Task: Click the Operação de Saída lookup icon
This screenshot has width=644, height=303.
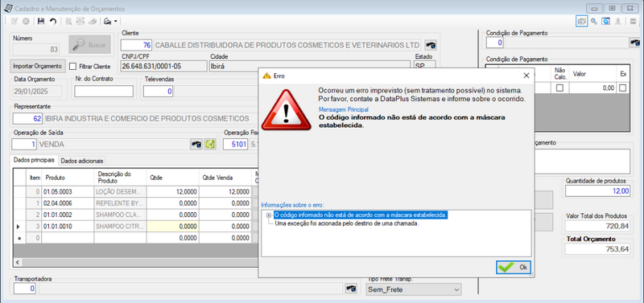Action: coord(196,145)
